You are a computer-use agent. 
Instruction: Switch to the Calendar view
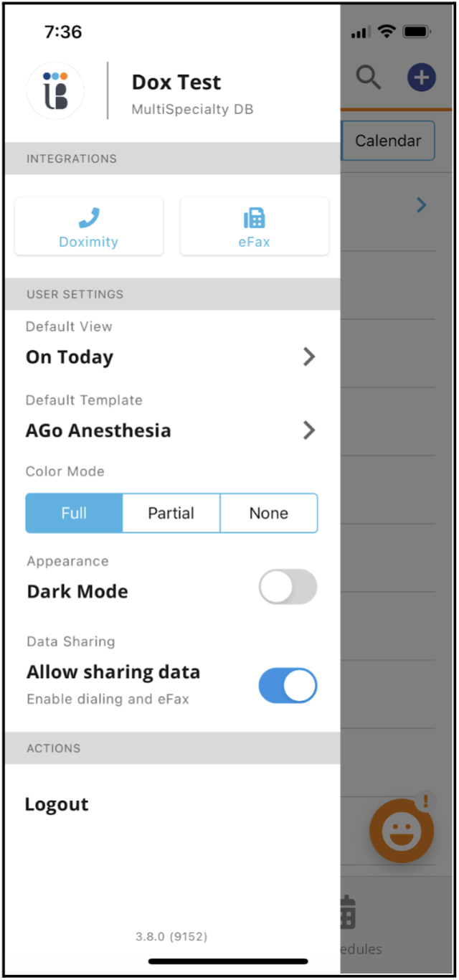point(388,141)
